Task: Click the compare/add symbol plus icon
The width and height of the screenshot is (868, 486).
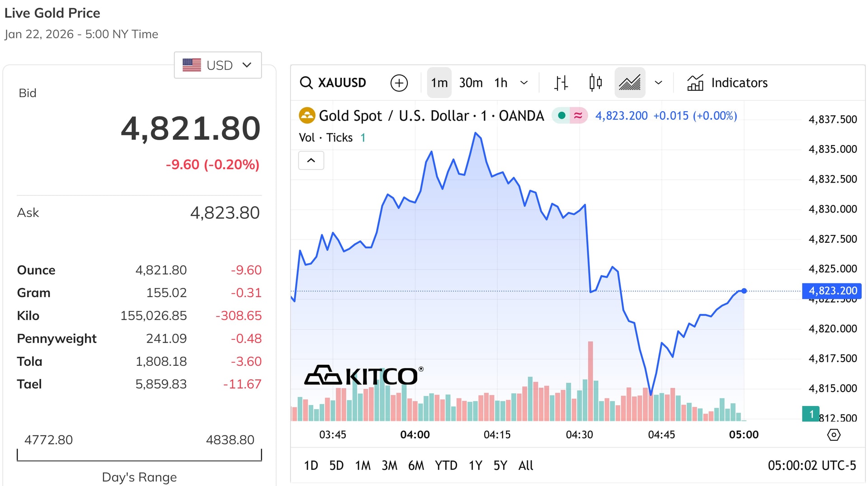Action: (x=398, y=83)
